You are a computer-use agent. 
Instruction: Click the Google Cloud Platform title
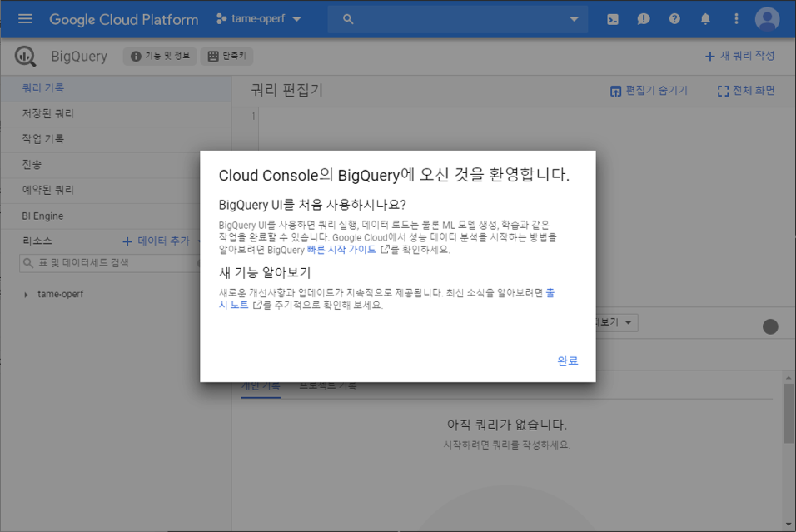(x=124, y=19)
